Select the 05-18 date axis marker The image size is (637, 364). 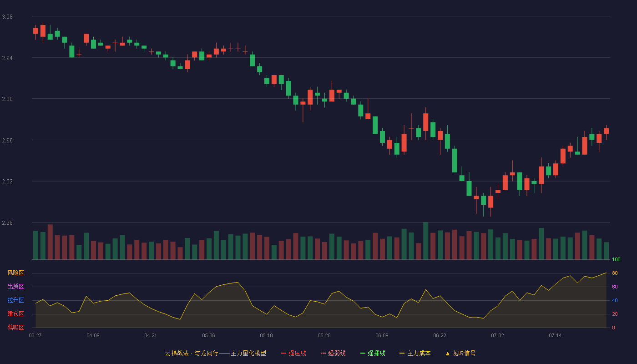click(x=266, y=335)
